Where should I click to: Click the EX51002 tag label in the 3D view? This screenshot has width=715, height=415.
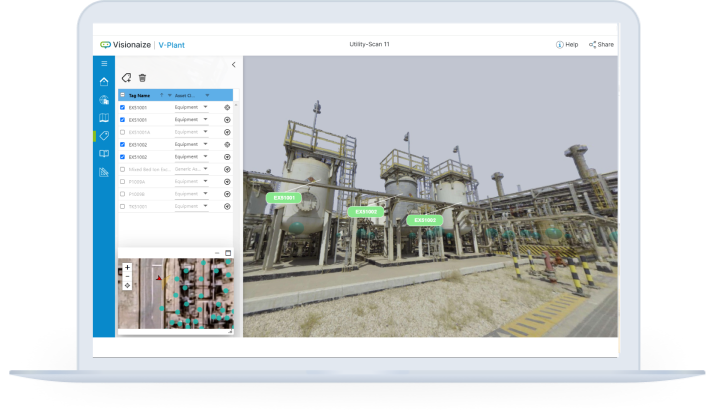click(x=365, y=212)
